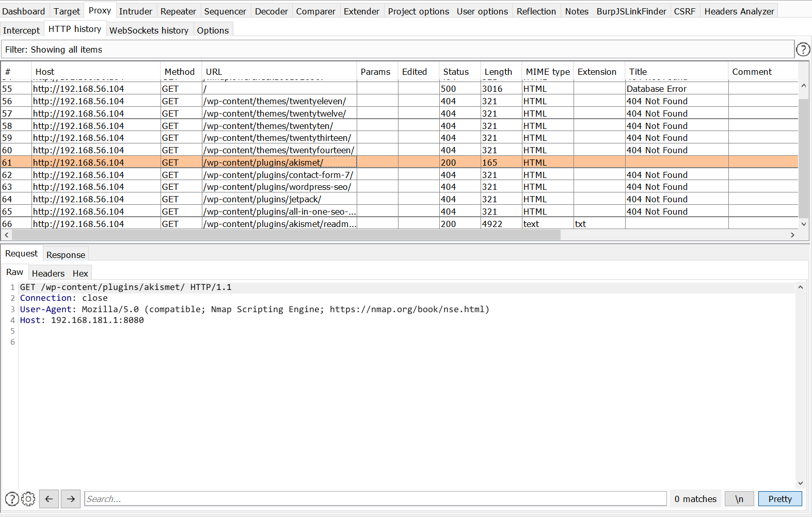Screen dimensions: 812x517
Task: Open the WebSockets history tab
Action: point(149,30)
